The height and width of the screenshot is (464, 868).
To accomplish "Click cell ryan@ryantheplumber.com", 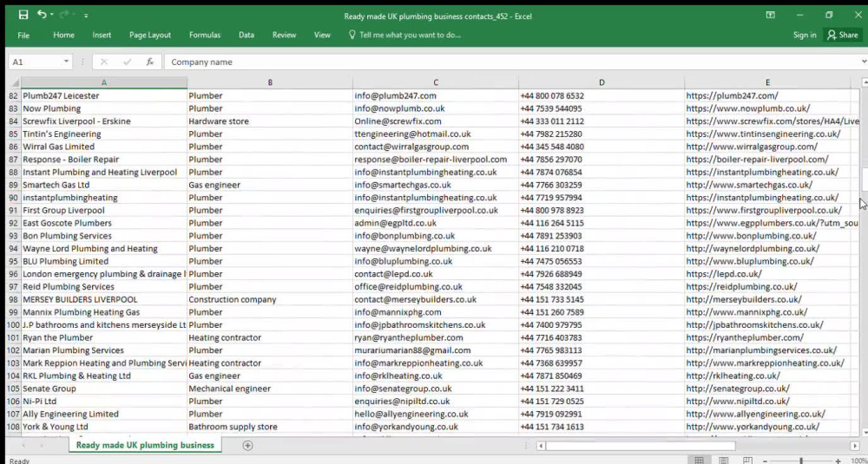I will 436,337.
